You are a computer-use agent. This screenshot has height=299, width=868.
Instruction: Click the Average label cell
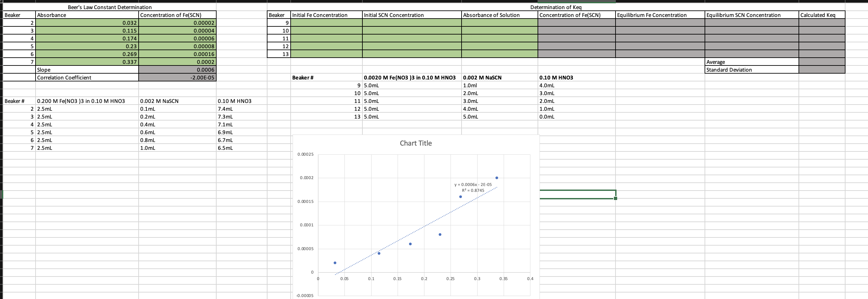[x=752, y=62]
